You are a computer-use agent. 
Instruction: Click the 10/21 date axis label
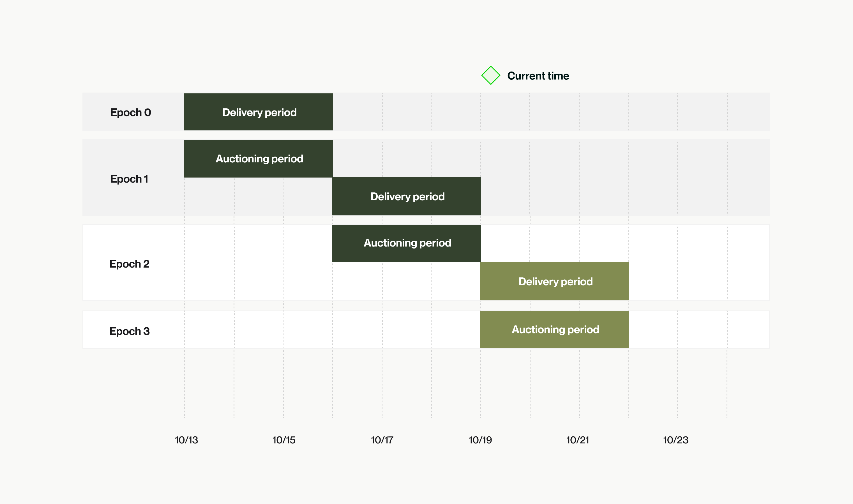[578, 440]
